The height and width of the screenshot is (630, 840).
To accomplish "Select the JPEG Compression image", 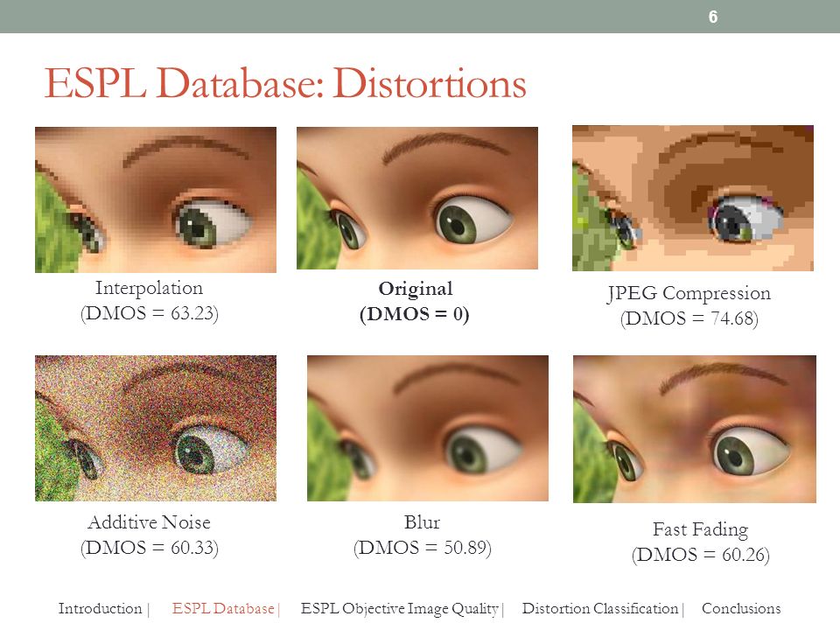I will point(693,199).
